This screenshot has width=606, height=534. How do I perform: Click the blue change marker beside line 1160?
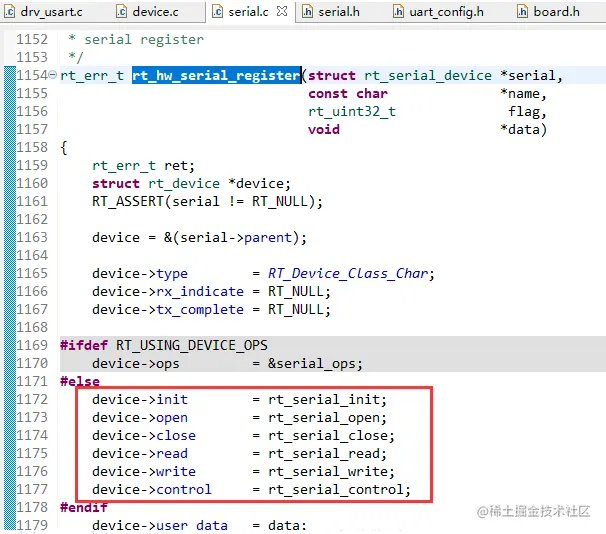pyautogui.click(x=10, y=183)
